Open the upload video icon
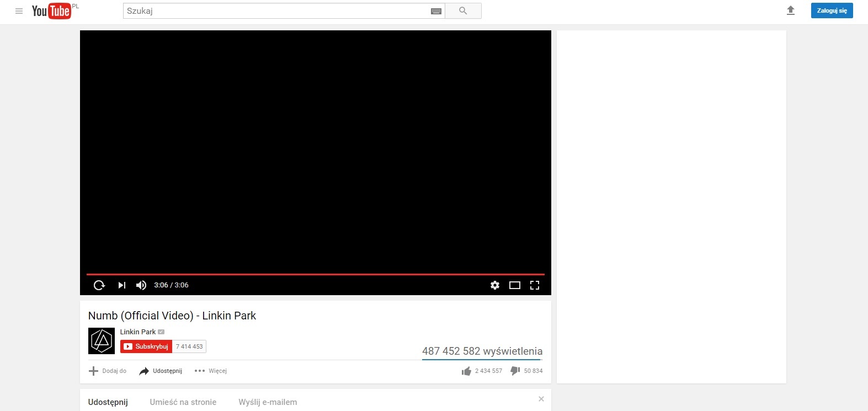 point(791,10)
